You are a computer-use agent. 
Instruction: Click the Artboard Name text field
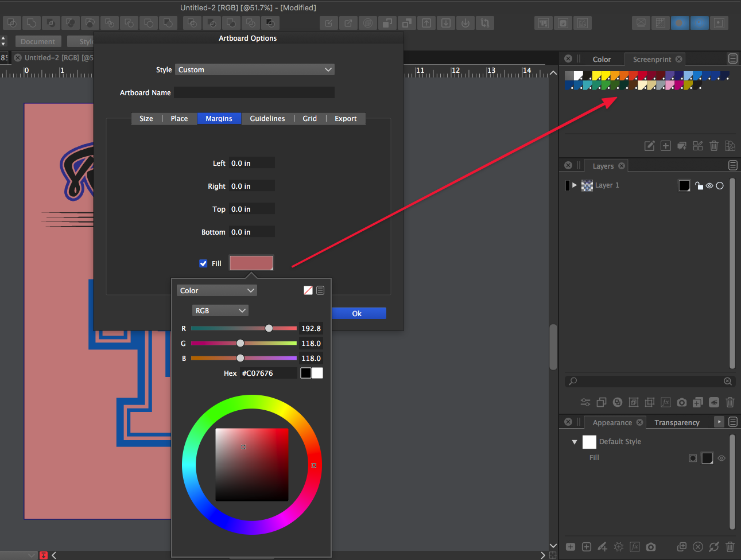pyautogui.click(x=254, y=92)
